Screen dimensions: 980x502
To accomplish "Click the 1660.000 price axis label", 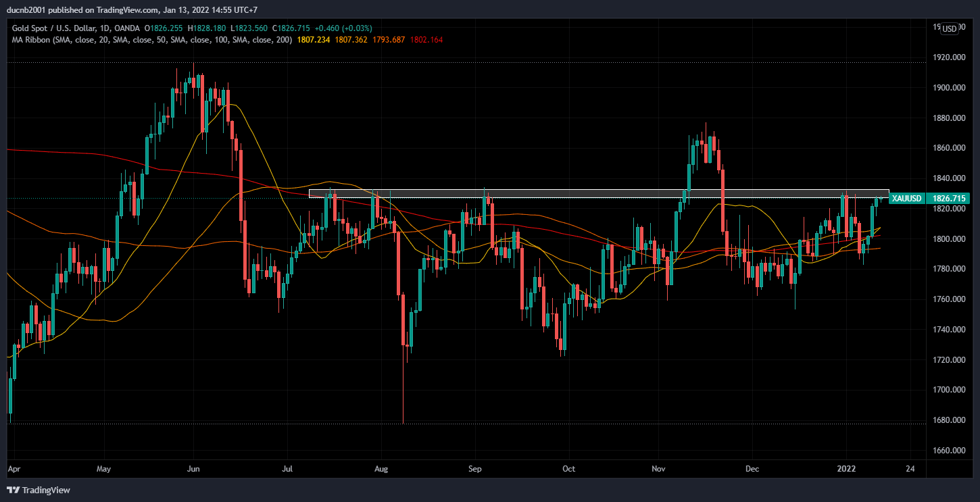I will pos(948,451).
